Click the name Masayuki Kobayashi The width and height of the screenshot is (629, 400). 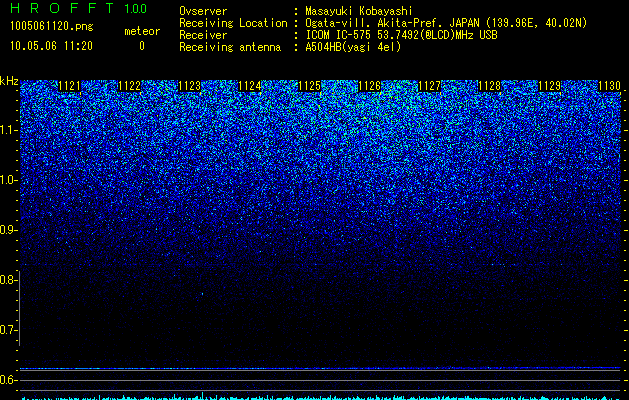click(x=359, y=11)
